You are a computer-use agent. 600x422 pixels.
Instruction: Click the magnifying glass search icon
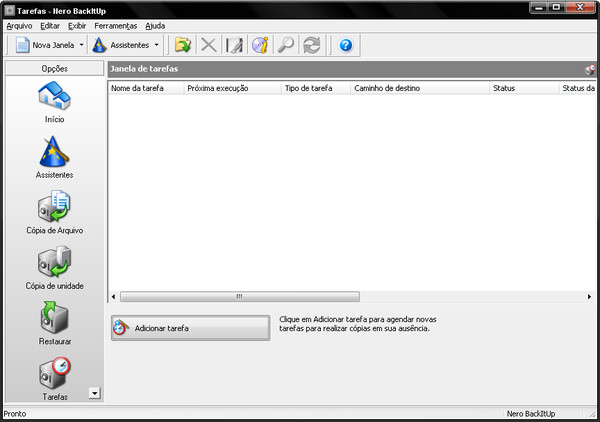[x=286, y=45]
